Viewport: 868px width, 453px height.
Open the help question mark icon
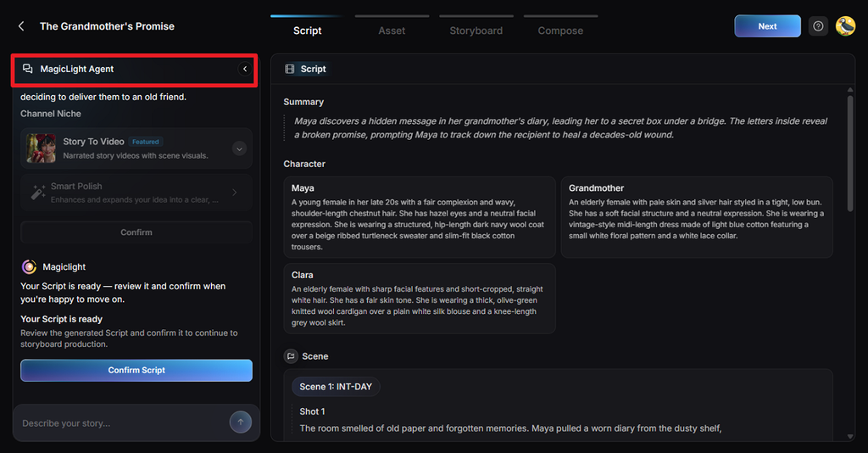[x=818, y=26]
